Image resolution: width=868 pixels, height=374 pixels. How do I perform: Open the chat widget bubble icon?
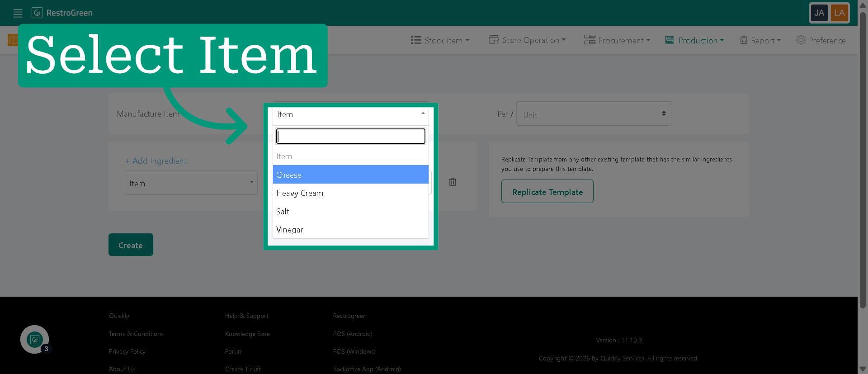[x=35, y=339]
